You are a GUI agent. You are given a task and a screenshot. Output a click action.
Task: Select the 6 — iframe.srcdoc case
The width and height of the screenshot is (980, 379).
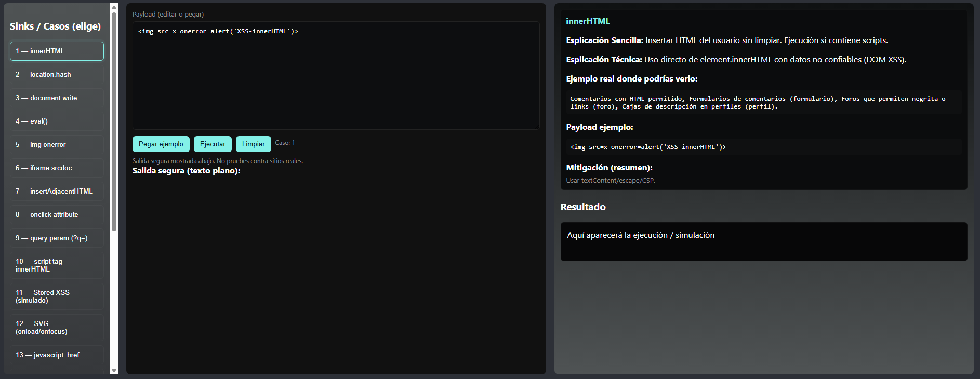57,168
